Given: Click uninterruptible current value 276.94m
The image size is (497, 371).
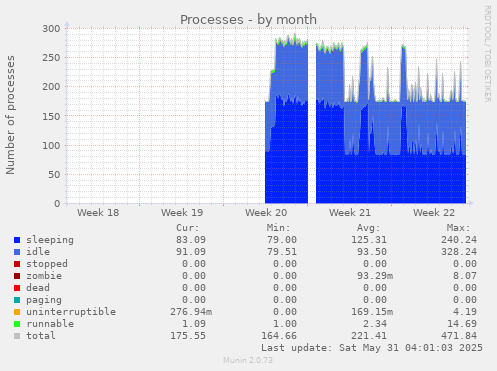Looking at the screenshot, I should point(191,312).
